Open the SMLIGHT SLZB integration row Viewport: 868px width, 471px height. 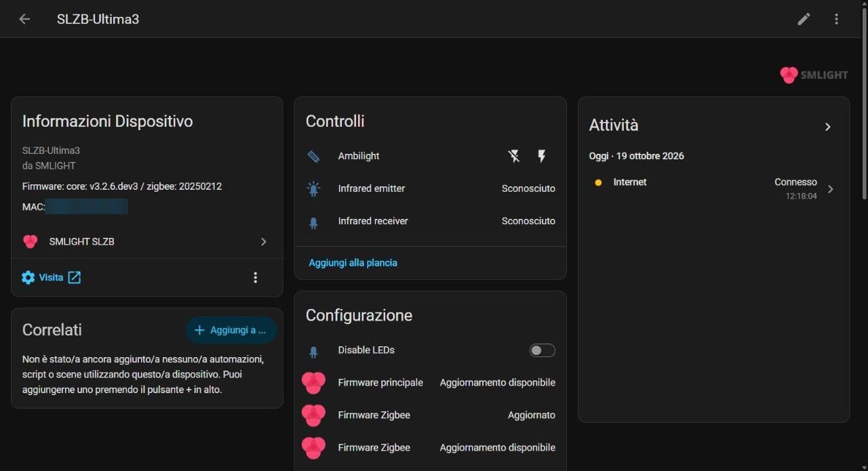(x=147, y=242)
